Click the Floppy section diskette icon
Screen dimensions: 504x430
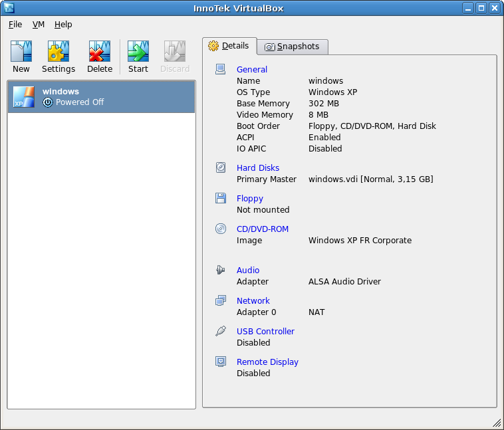221,198
